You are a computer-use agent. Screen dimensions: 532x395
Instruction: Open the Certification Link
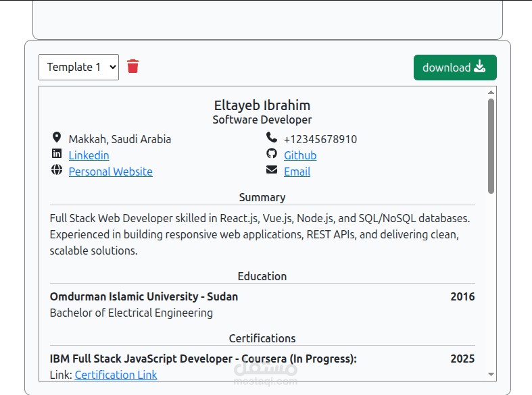click(116, 375)
